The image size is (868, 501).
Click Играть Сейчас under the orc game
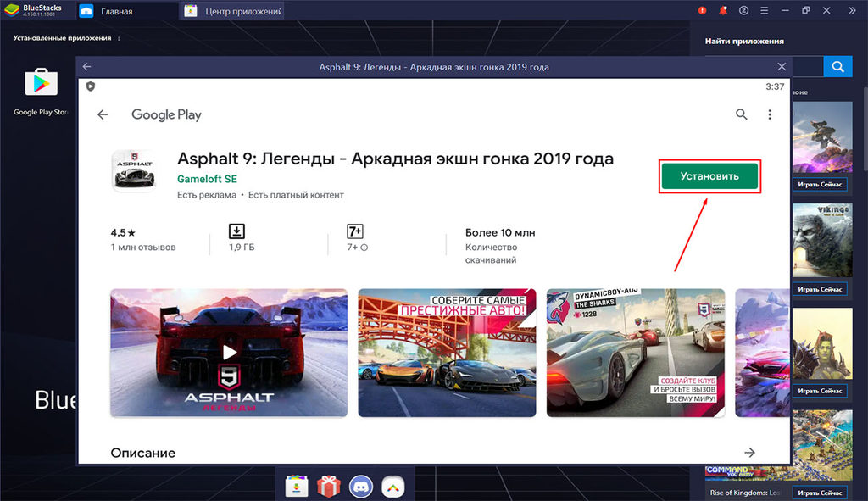[x=820, y=391]
